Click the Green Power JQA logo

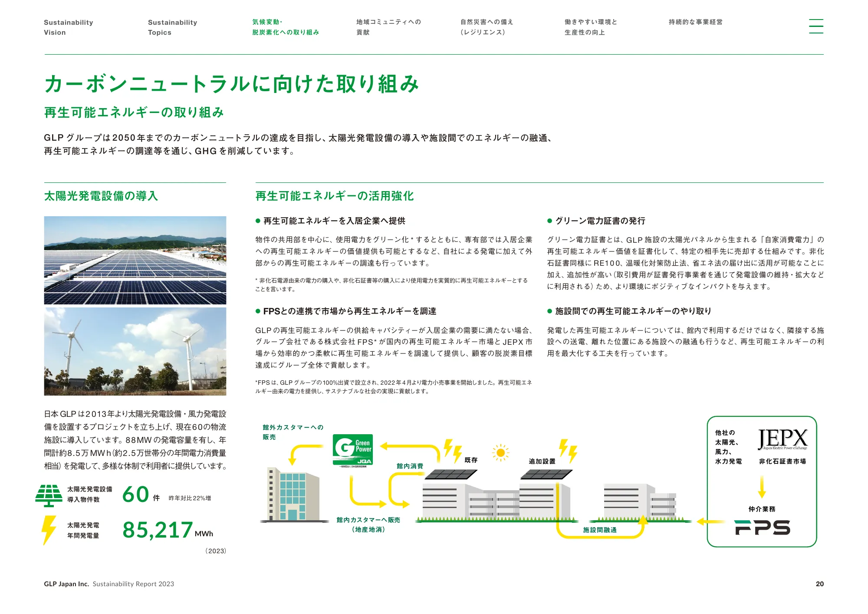(353, 450)
